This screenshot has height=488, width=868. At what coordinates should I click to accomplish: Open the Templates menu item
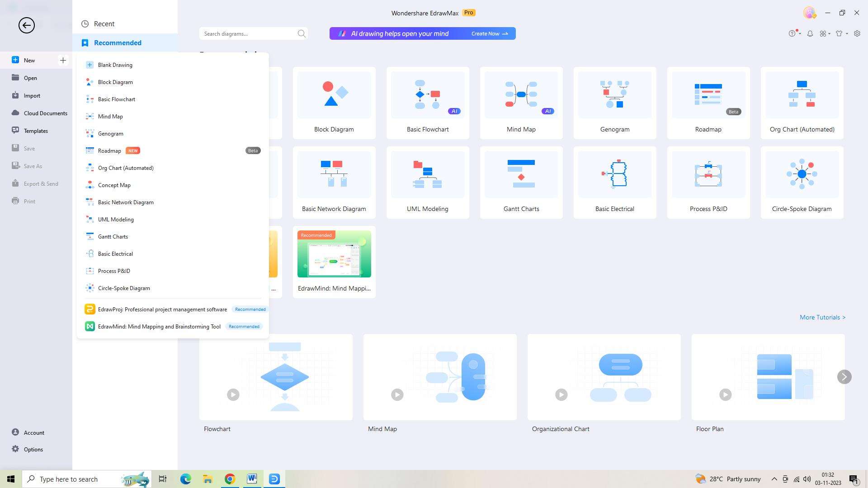pos(36,130)
